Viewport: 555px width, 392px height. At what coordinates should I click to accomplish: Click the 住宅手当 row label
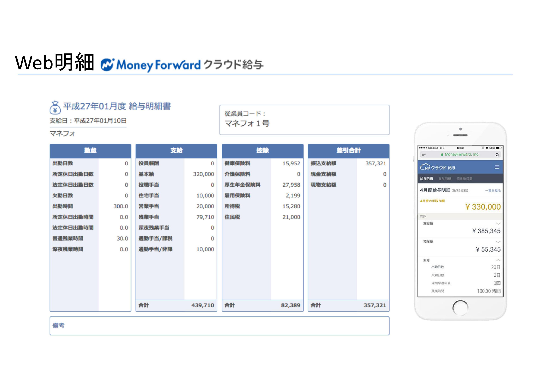149,195
